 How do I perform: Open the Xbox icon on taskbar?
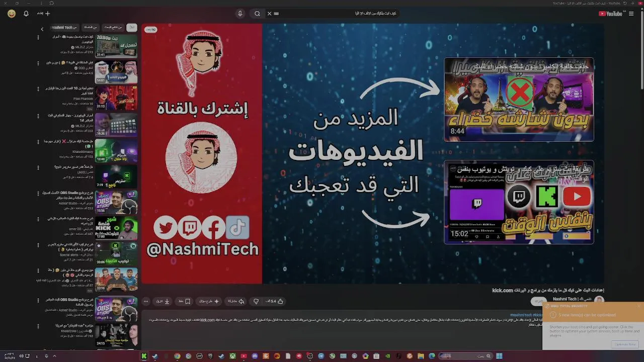[x=232, y=356]
